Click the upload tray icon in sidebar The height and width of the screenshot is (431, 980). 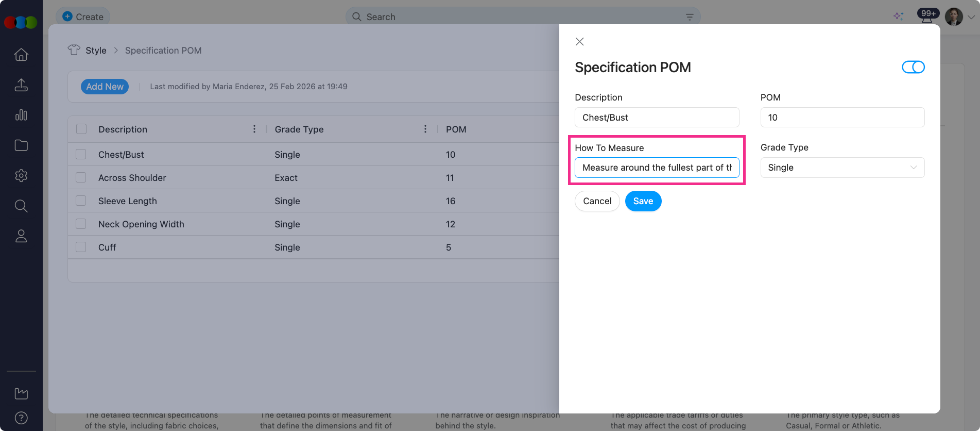21,85
